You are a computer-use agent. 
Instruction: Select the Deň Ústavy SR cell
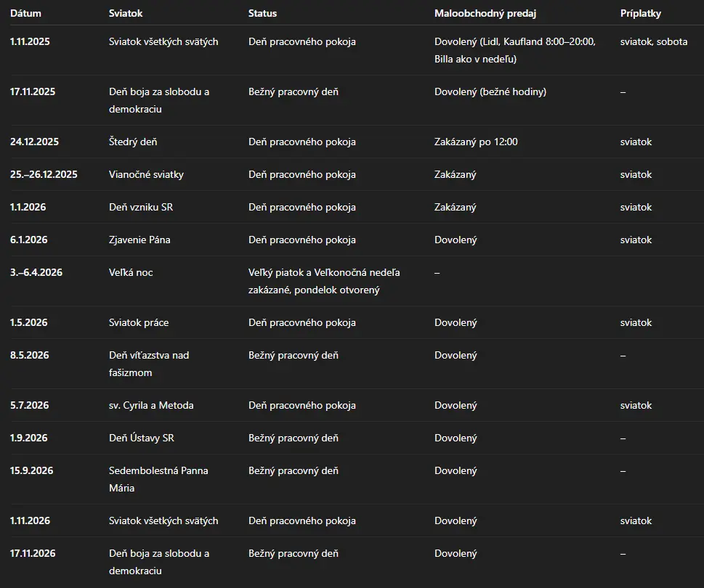click(x=142, y=438)
